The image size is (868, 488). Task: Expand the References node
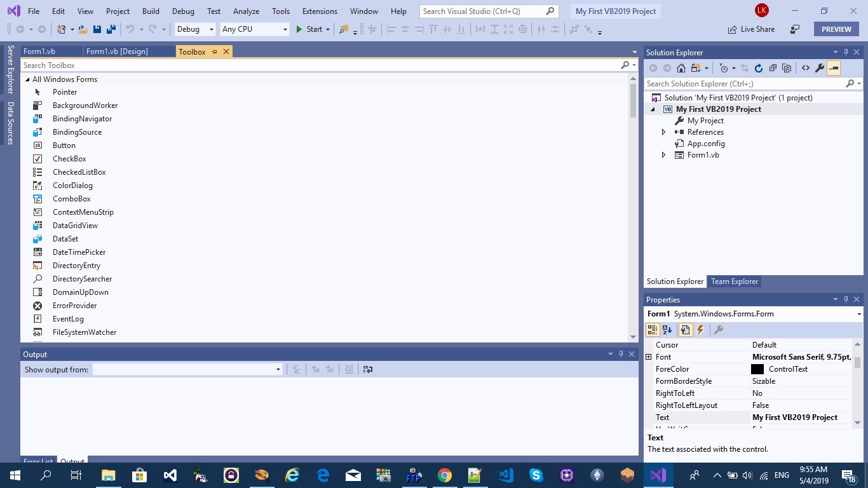664,132
